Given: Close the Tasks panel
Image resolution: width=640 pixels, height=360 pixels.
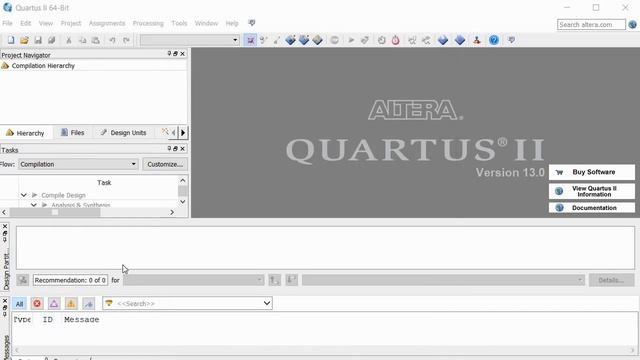Looking at the screenshot, I should [182, 149].
